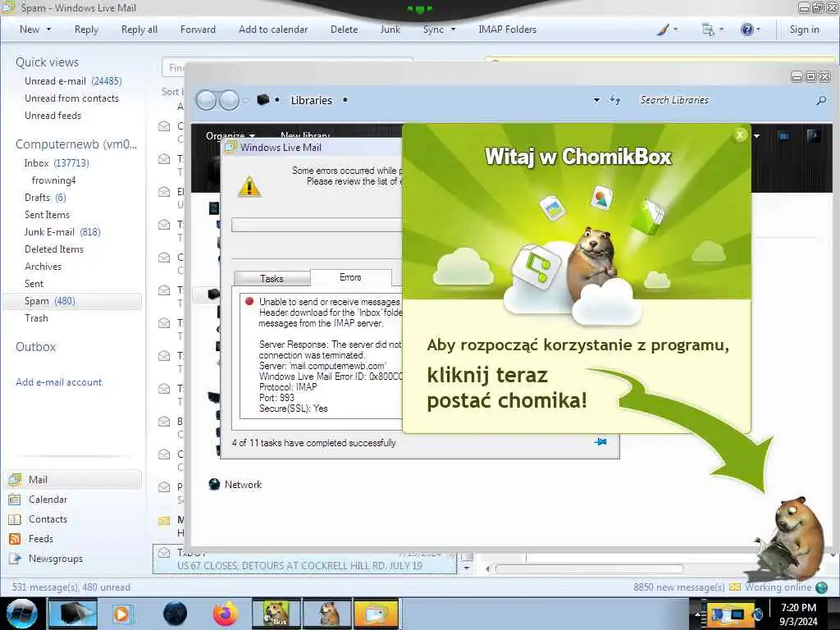Click Delete in the toolbar
Screen dimensions: 840x630
coord(344,30)
